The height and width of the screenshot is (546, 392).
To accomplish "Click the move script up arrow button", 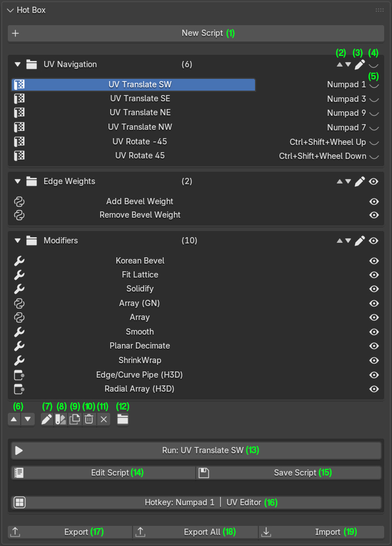I will click(x=14, y=419).
